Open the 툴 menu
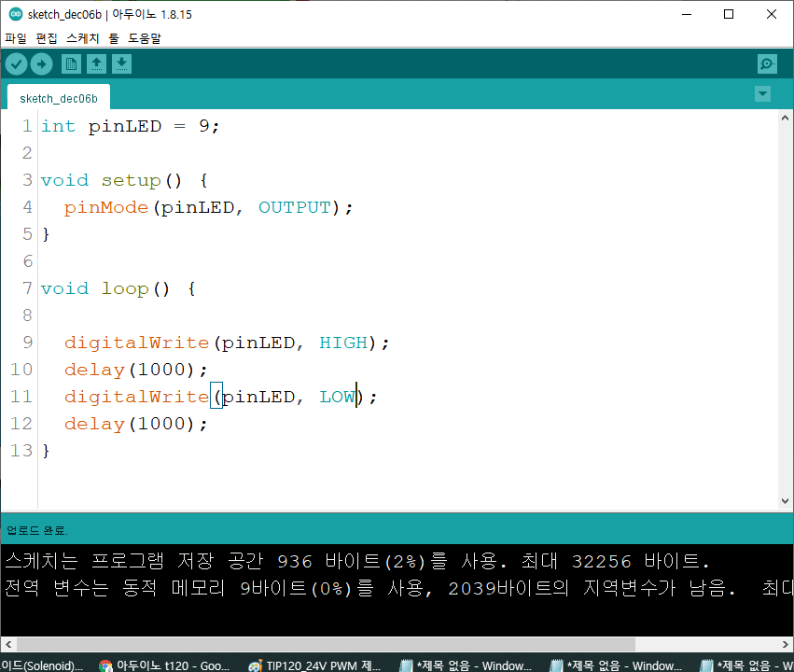Image resolution: width=794 pixels, height=672 pixels. [x=114, y=38]
